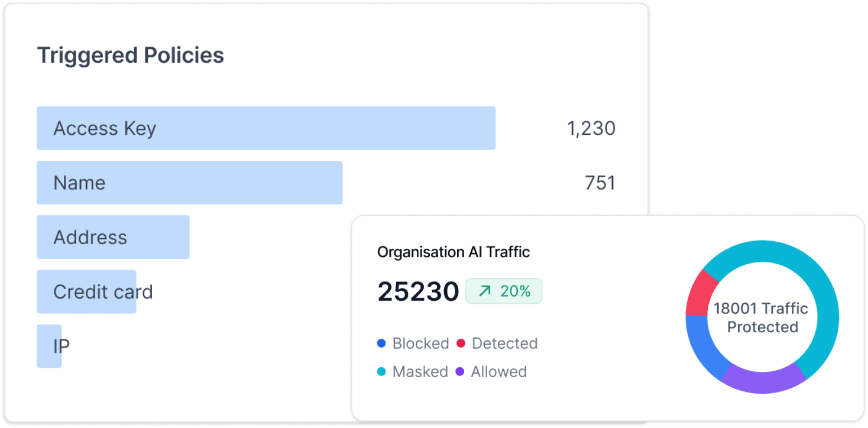Select the Address policy bar
Screen dimensions: 868x428
(x=113, y=237)
